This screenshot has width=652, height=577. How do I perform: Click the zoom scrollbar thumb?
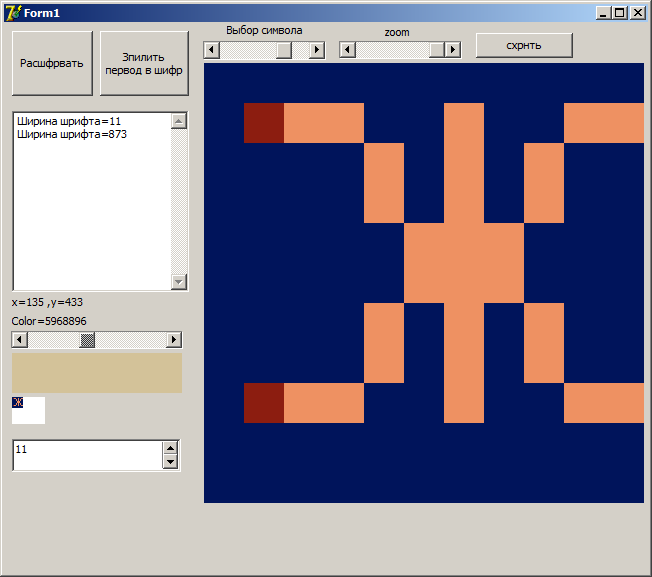(x=437, y=50)
